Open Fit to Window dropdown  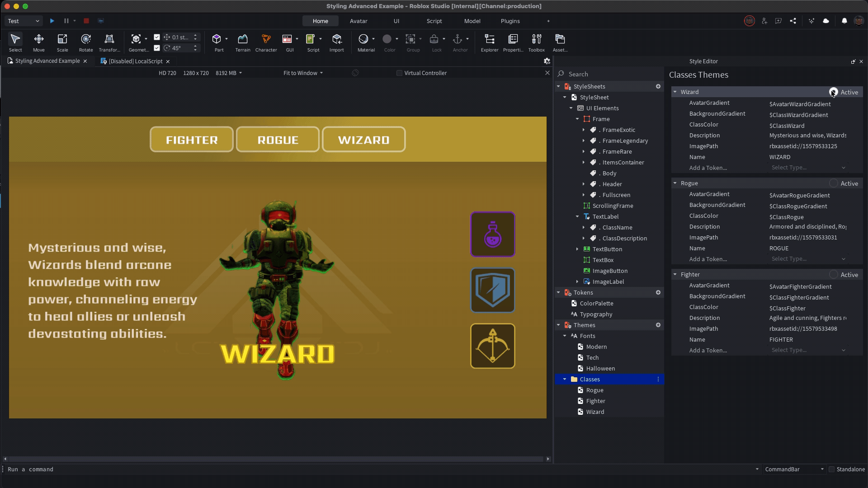303,73
